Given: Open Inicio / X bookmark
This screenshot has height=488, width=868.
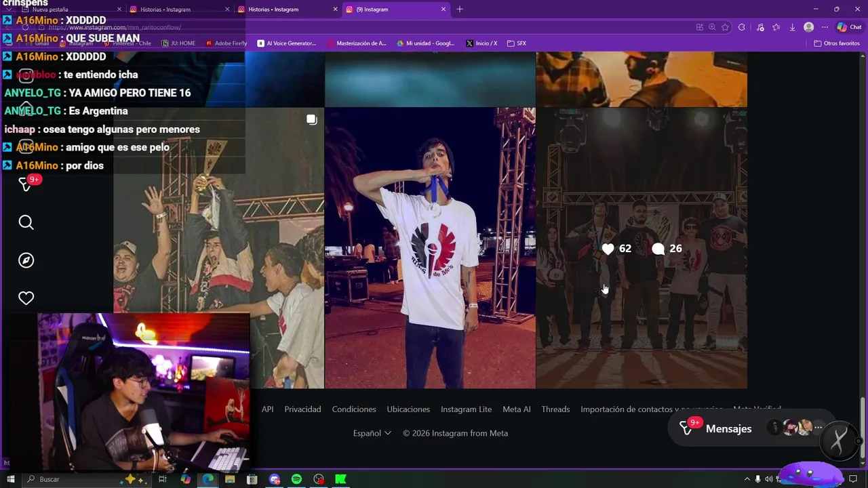Looking at the screenshot, I should pos(481,43).
